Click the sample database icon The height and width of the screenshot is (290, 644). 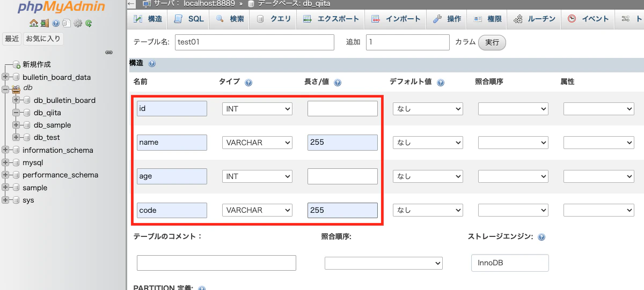(x=17, y=188)
